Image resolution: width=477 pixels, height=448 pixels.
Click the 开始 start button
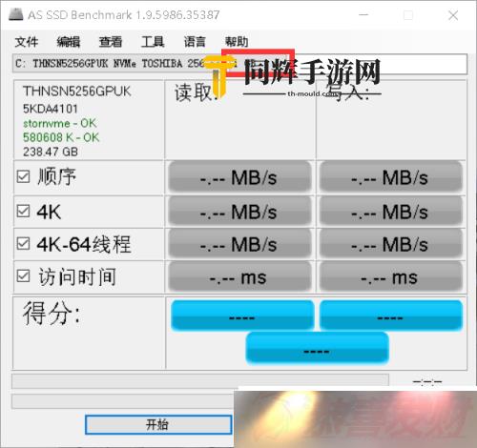coord(158,424)
